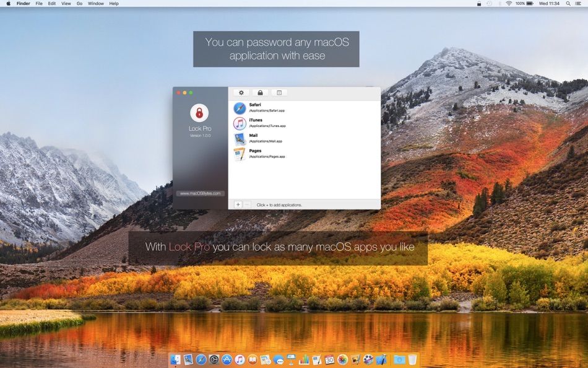Click the Lock Pro red padlock logo
The width and height of the screenshot is (588, 368).
click(199, 113)
